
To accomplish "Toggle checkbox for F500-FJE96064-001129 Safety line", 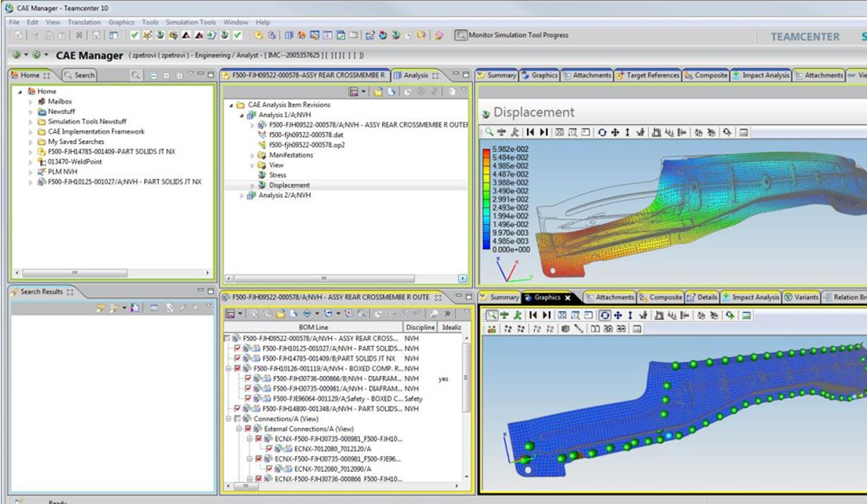I will [x=249, y=399].
